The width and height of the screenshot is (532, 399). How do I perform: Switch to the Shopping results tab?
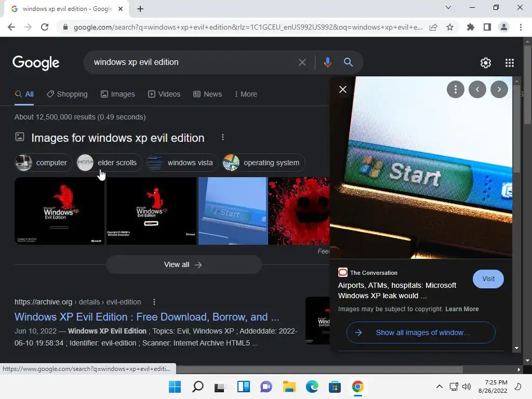67,95
